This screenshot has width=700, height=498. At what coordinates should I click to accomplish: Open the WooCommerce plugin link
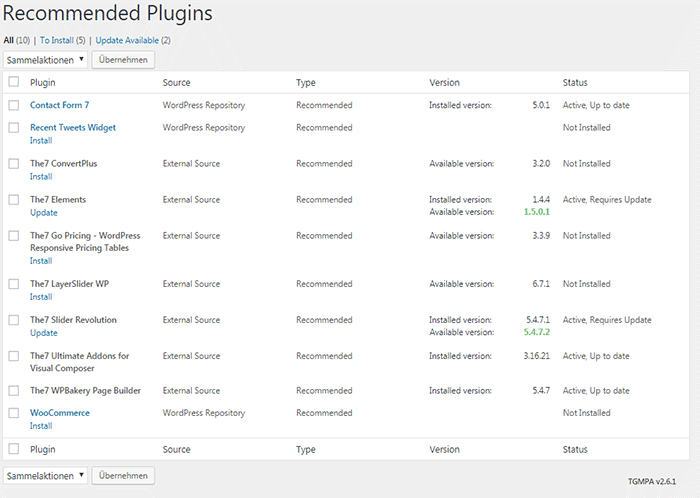click(60, 413)
